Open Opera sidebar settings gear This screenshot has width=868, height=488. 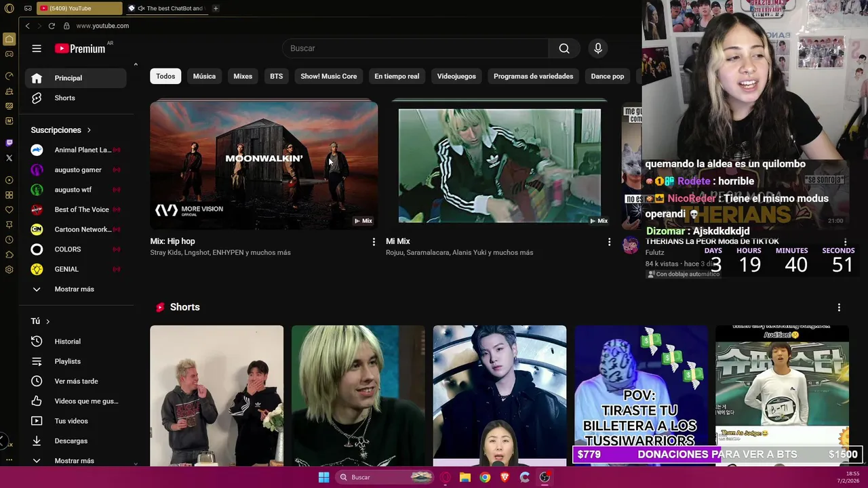[x=9, y=270]
